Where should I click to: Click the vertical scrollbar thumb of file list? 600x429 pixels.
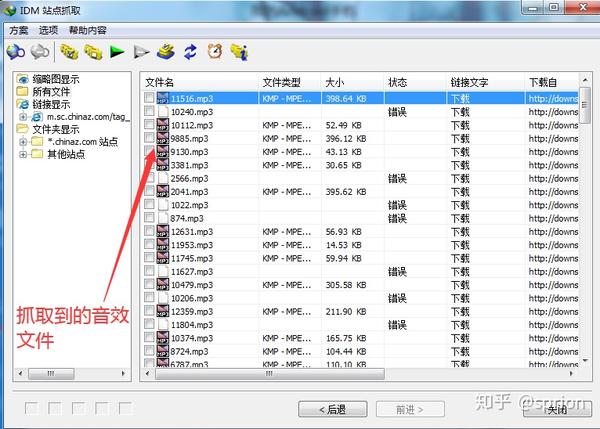(x=584, y=106)
